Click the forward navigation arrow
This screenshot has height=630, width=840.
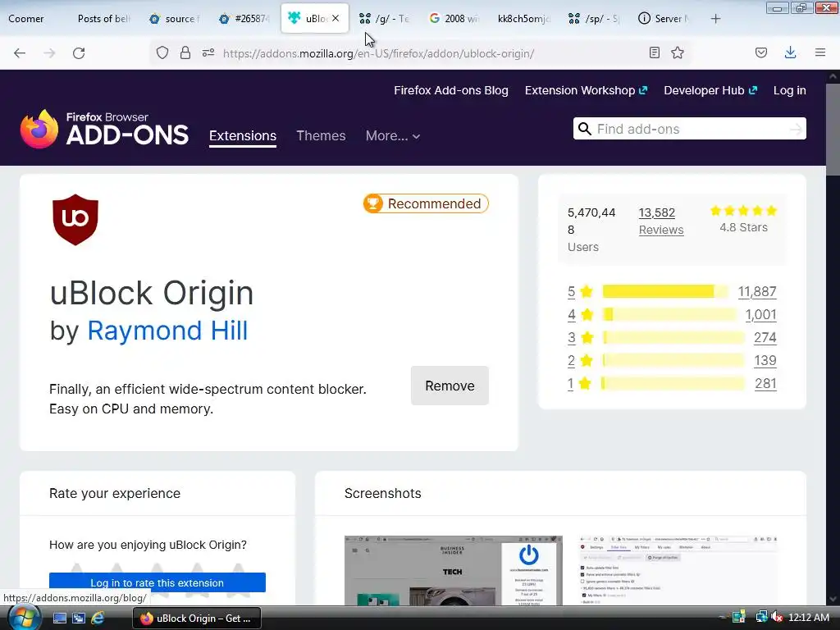(x=49, y=53)
